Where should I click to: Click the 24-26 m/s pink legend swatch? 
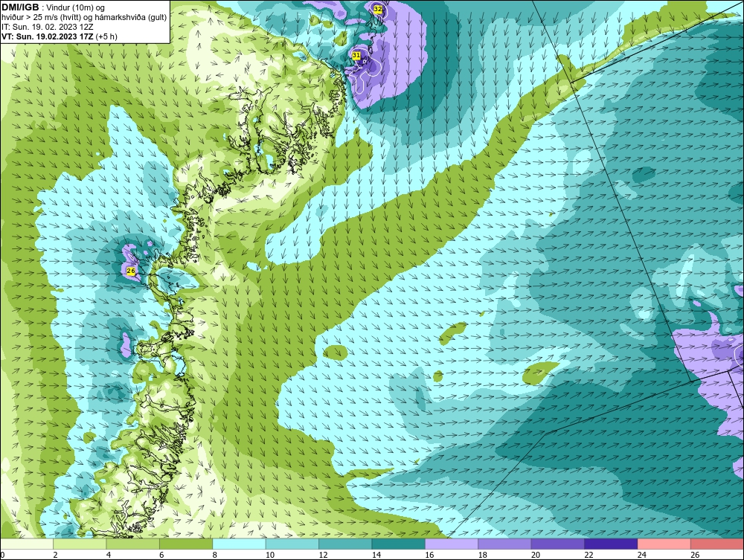[664, 544]
